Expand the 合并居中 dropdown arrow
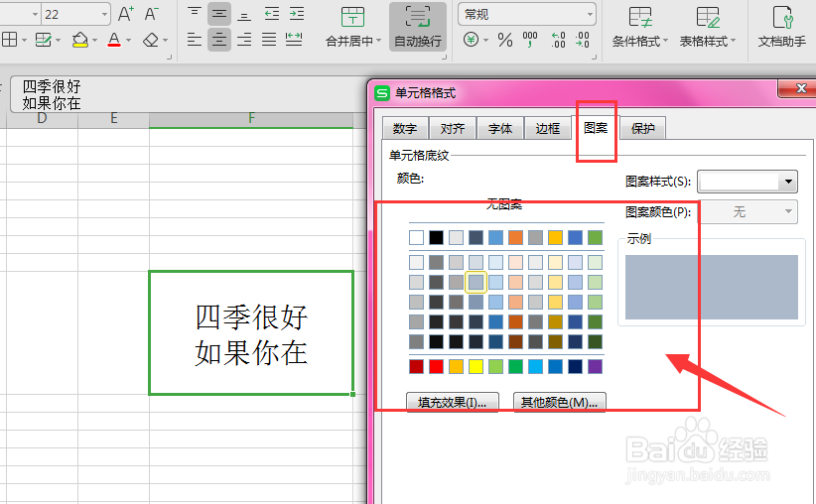 [x=378, y=41]
